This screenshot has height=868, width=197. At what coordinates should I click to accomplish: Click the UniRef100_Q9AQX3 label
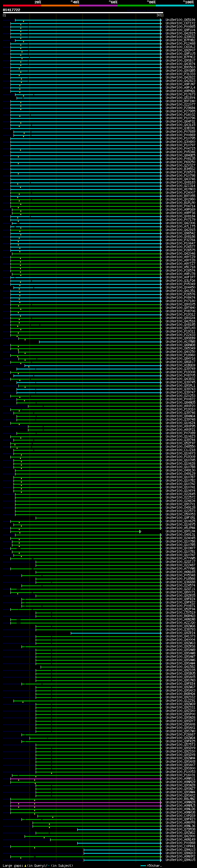(x=180, y=853)
